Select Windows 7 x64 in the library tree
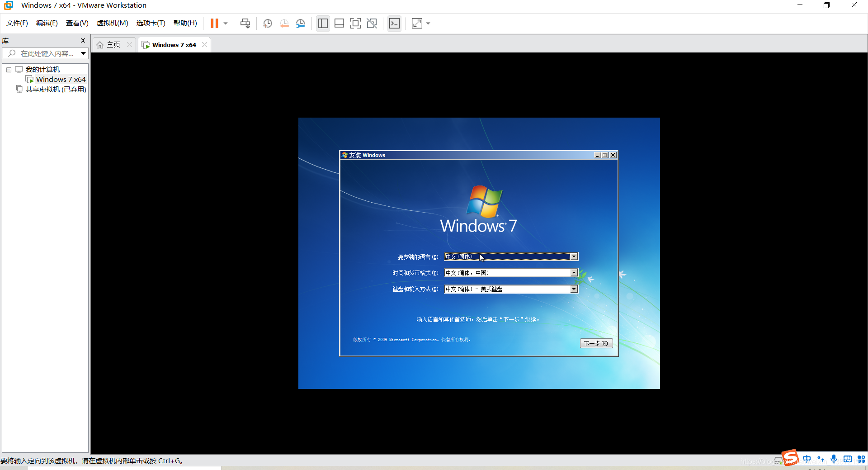 point(61,80)
